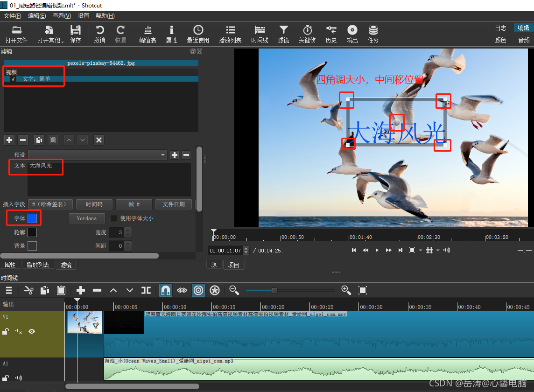The height and width of the screenshot is (392, 534).
Task: Uncheck the 文字：简单 filter checkbox
Action: [13, 79]
